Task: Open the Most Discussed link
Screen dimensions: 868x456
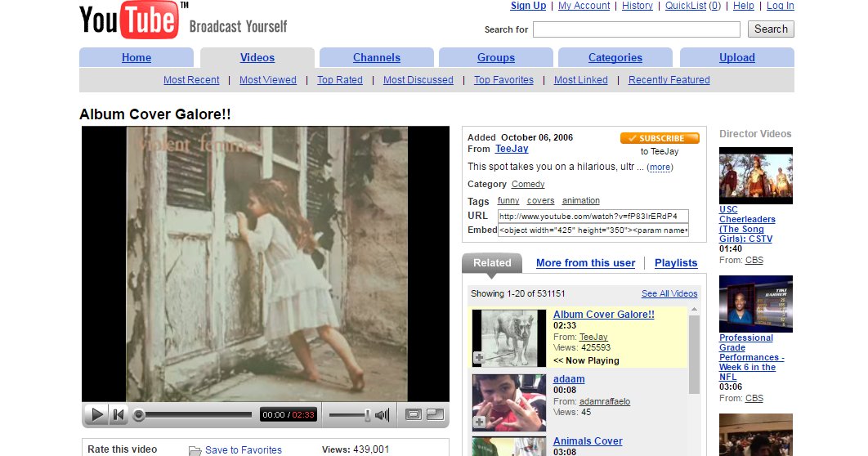Action: (x=418, y=80)
